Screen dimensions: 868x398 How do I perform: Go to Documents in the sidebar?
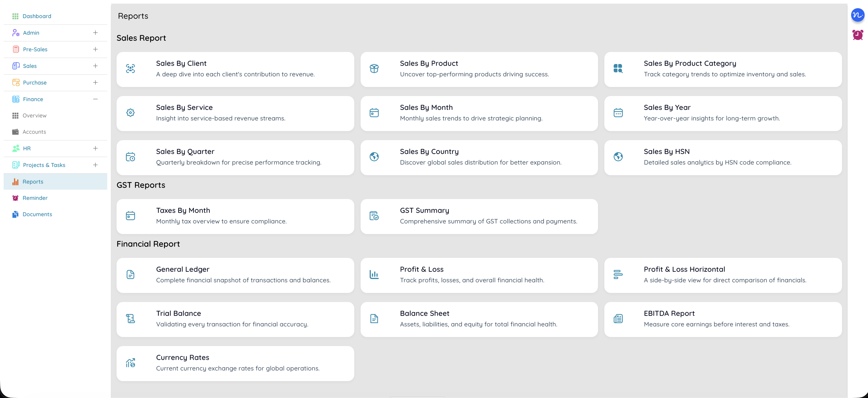point(37,214)
